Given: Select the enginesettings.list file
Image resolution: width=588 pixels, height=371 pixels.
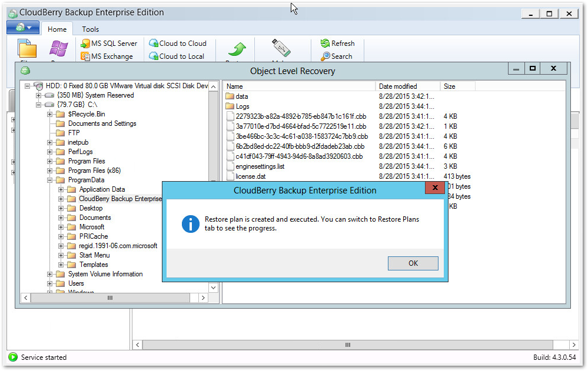Looking at the screenshot, I should 260,166.
